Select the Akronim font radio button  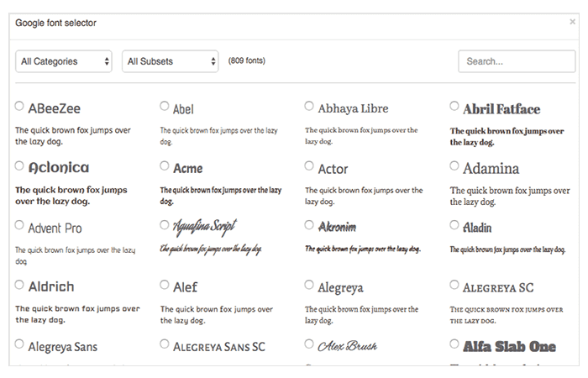(309, 225)
